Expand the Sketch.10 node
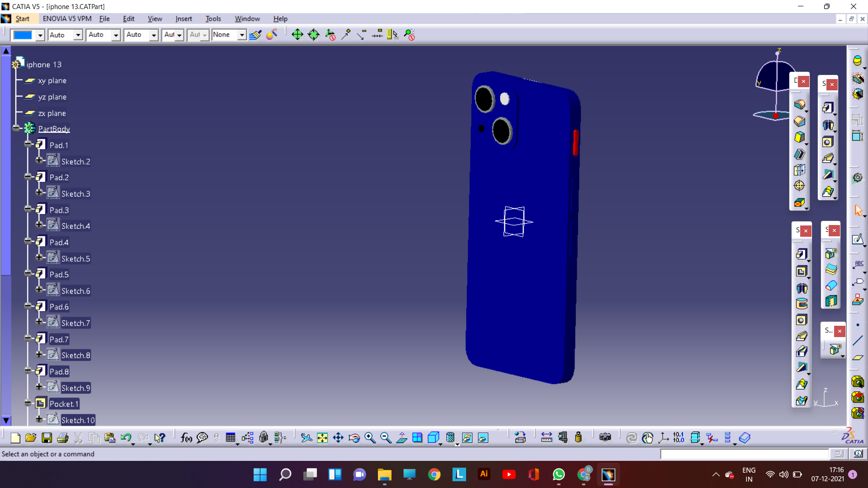Viewport: 868px width, 488px height. [39, 419]
